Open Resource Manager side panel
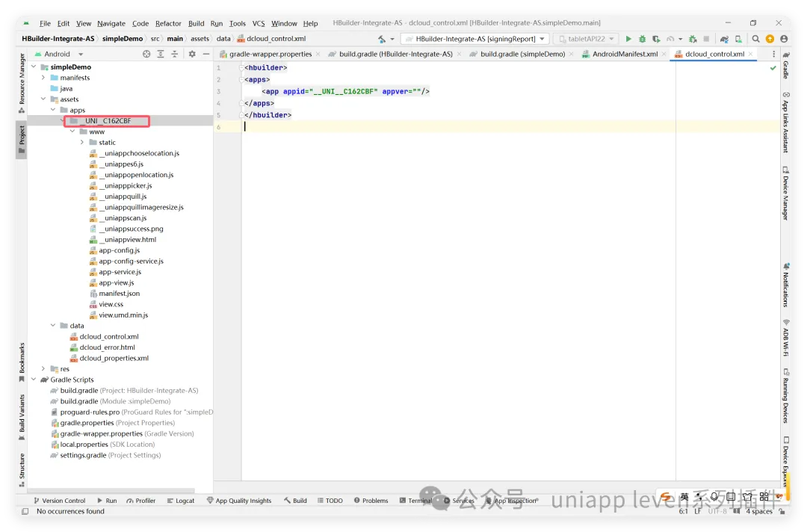Image resolution: width=807 pixels, height=532 pixels. (22, 82)
